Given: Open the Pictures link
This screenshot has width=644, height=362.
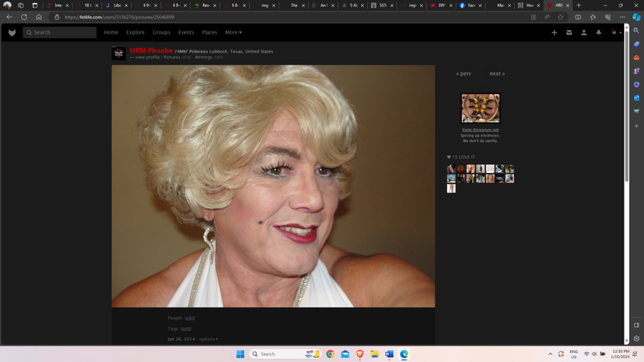Looking at the screenshot, I should click(172, 57).
